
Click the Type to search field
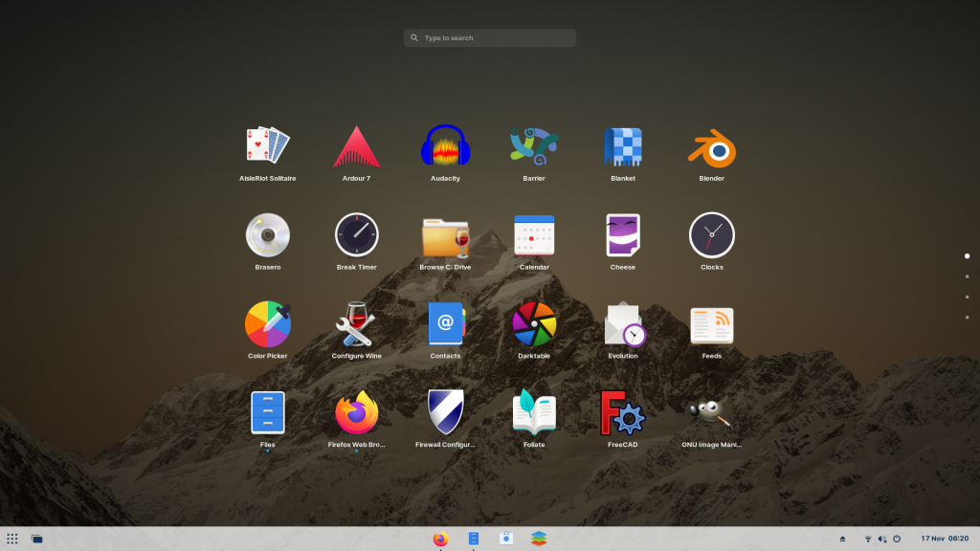coord(489,38)
